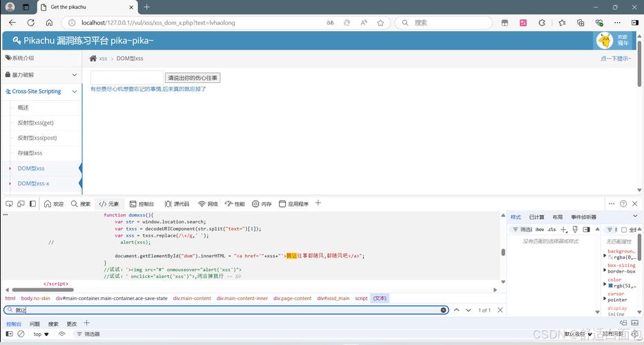This screenshot has width=644, height=345.
Task: Expand the color computed property
Action: click(x=605, y=284)
